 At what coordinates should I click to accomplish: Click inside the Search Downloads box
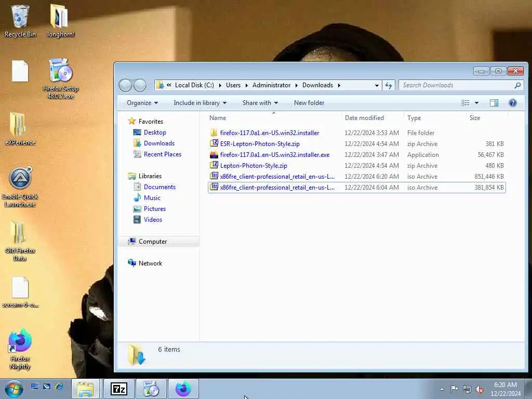457,85
